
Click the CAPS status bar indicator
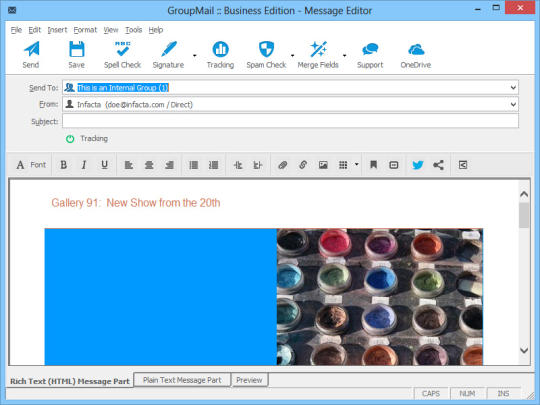click(x=431, y=394)
